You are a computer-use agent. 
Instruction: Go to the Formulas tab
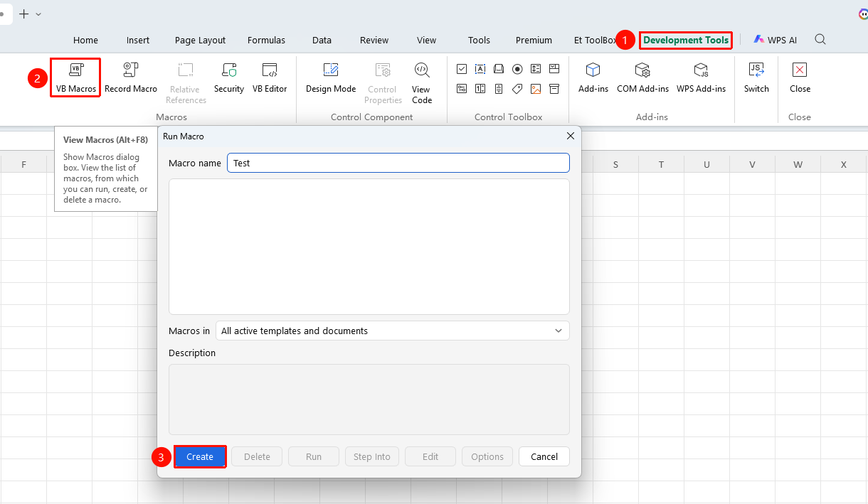pyautogui.click(x=266, y=40)
